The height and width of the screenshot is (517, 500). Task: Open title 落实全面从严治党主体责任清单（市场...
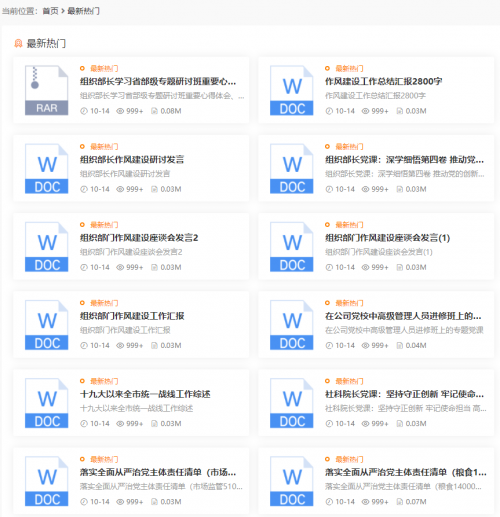pos(158,472)
